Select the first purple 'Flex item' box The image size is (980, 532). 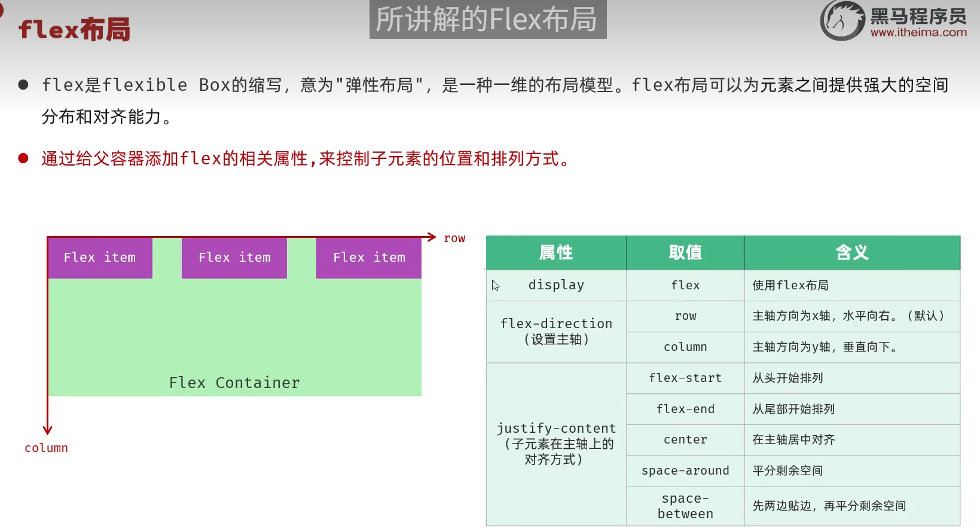pos(100,258)
